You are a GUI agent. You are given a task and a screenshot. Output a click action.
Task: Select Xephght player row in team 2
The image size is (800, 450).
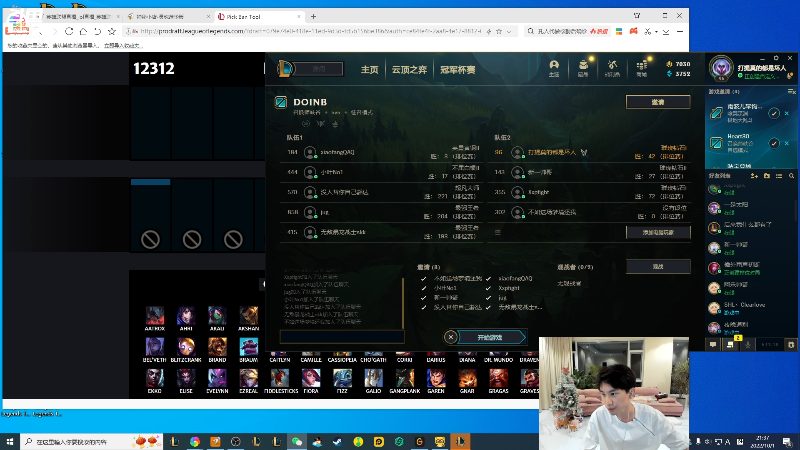[x=590, y=192]
